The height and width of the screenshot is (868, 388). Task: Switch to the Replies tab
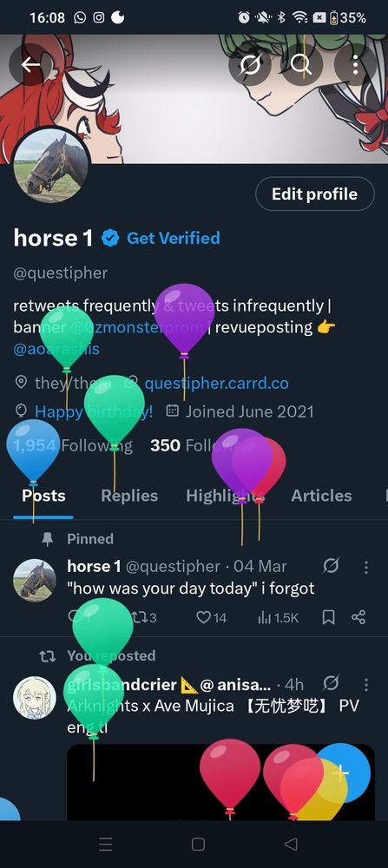coord(129,496)
